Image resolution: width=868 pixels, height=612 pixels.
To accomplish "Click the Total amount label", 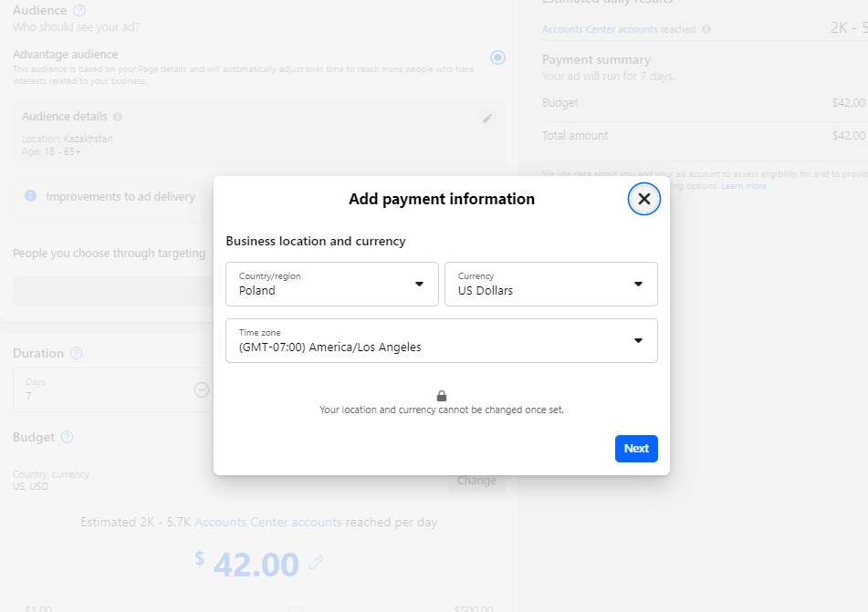I will coord(575,136).
